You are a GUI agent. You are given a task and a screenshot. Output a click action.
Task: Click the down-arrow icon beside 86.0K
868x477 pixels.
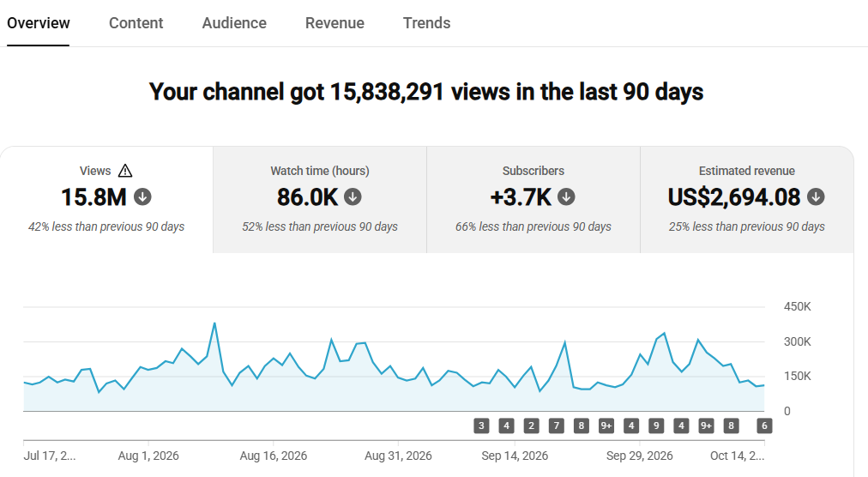[353, 196]
